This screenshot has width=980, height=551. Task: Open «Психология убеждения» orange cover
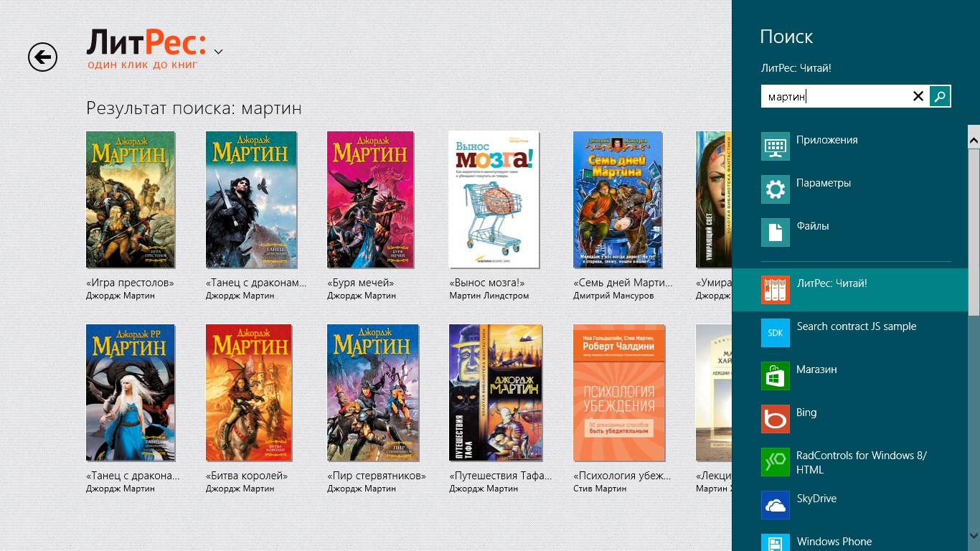click(618, 392)
